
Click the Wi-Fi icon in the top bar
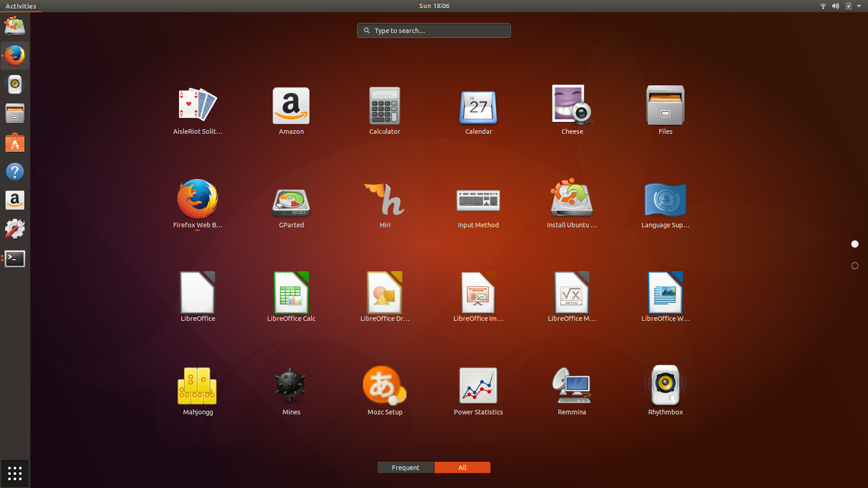click(823, 6)
